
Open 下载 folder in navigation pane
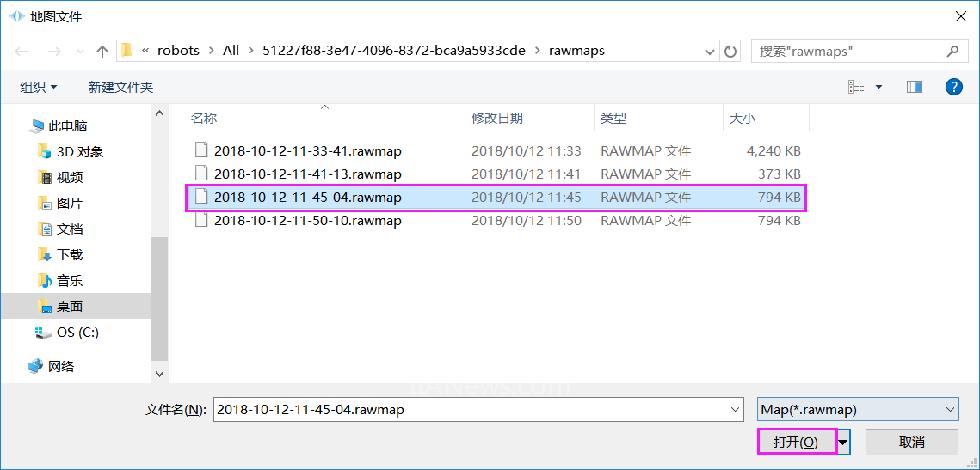(x=70, y=255)
